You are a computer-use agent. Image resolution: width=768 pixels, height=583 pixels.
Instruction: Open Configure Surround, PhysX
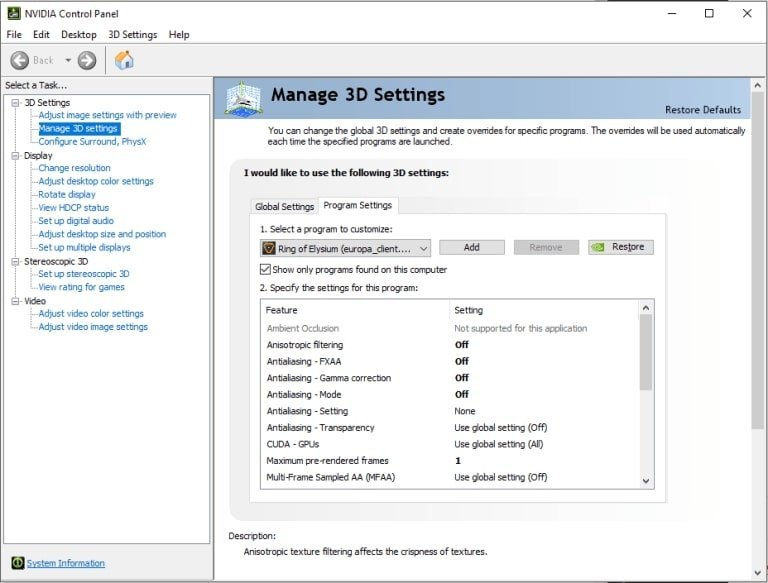coord(92,142)
